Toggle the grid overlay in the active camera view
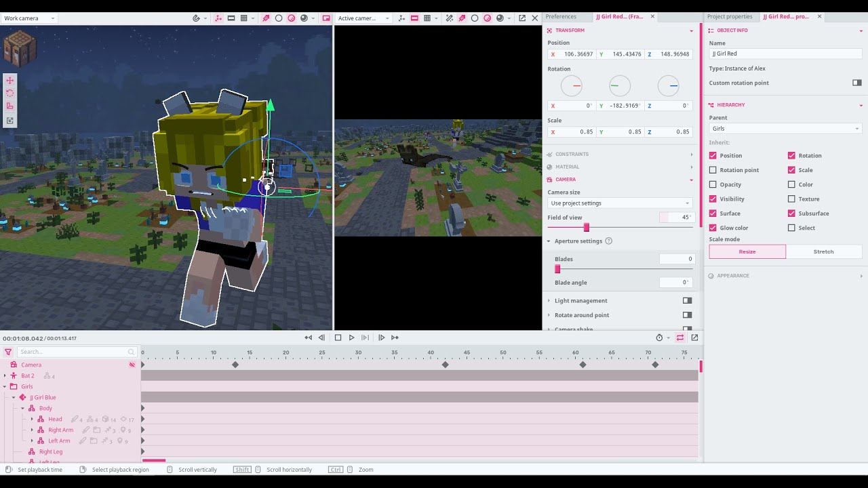868x488 pixels. click(427, 18)
